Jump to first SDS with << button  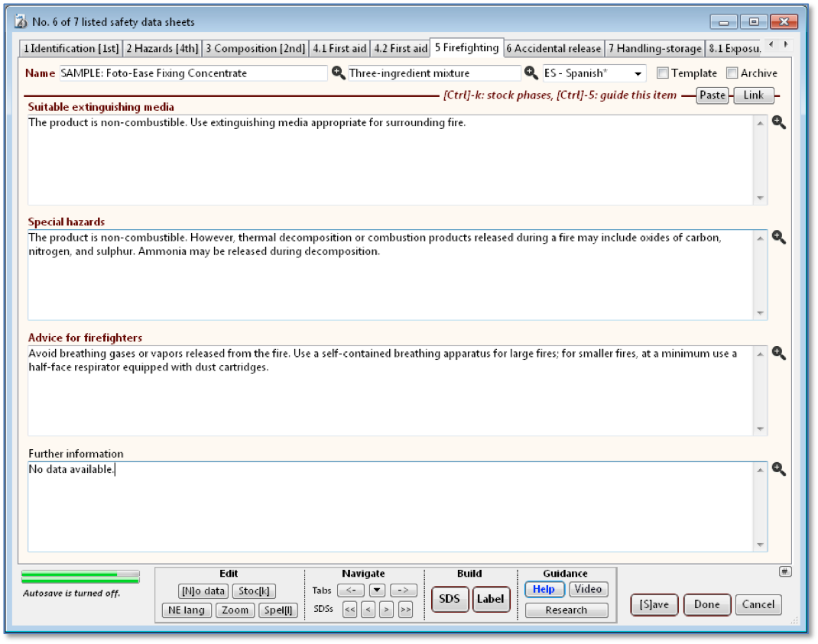pos(349,609)
